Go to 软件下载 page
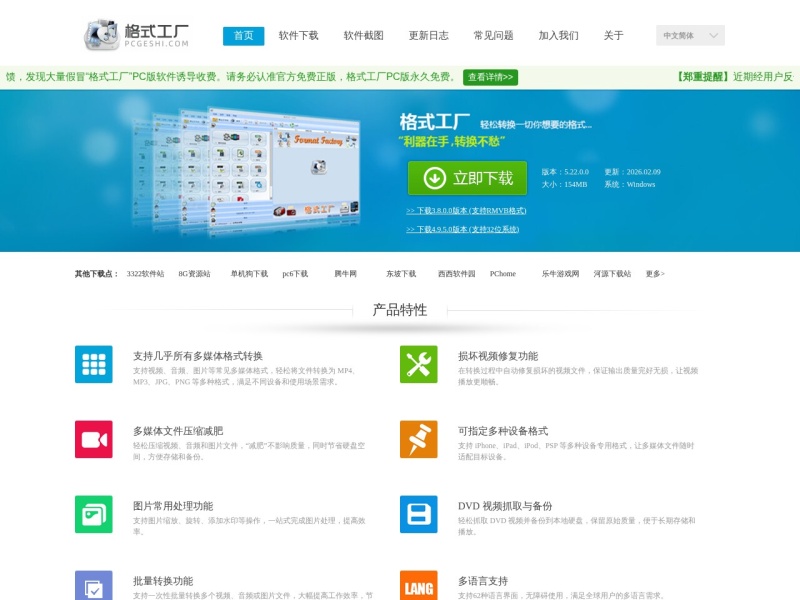Image resolution: width=800 pixels, height=600 pixels. click(298, 36)
